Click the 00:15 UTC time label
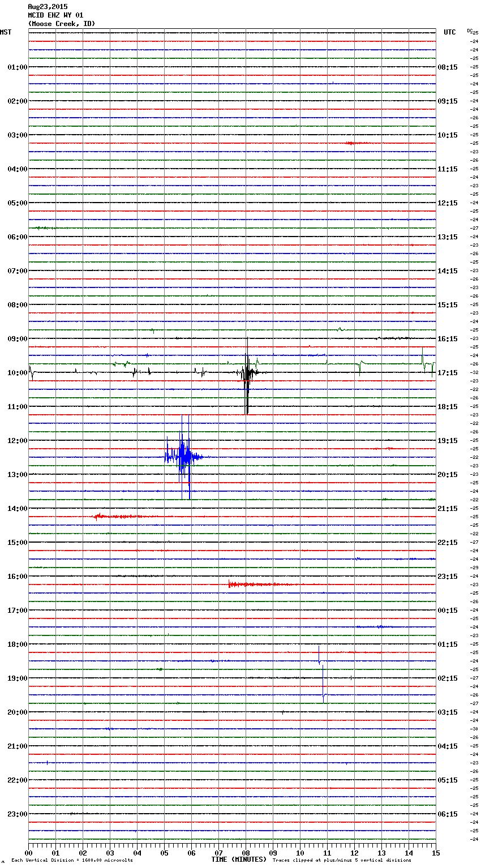Screen dimensions: 481x868 pos(448,611)
